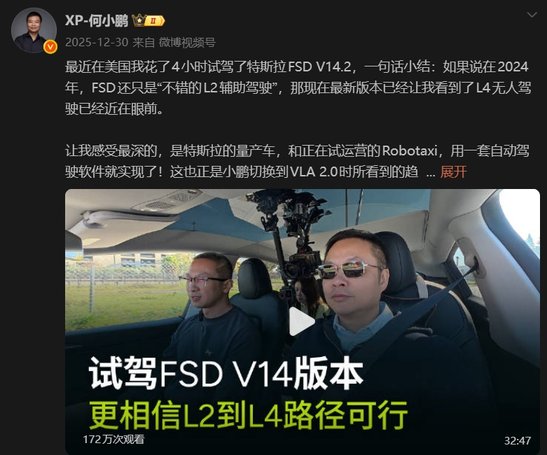Image resolution: width=547 pixels, height=455 pixels.
Task: Expand the full post with 展开
Action: click(453, 172)
